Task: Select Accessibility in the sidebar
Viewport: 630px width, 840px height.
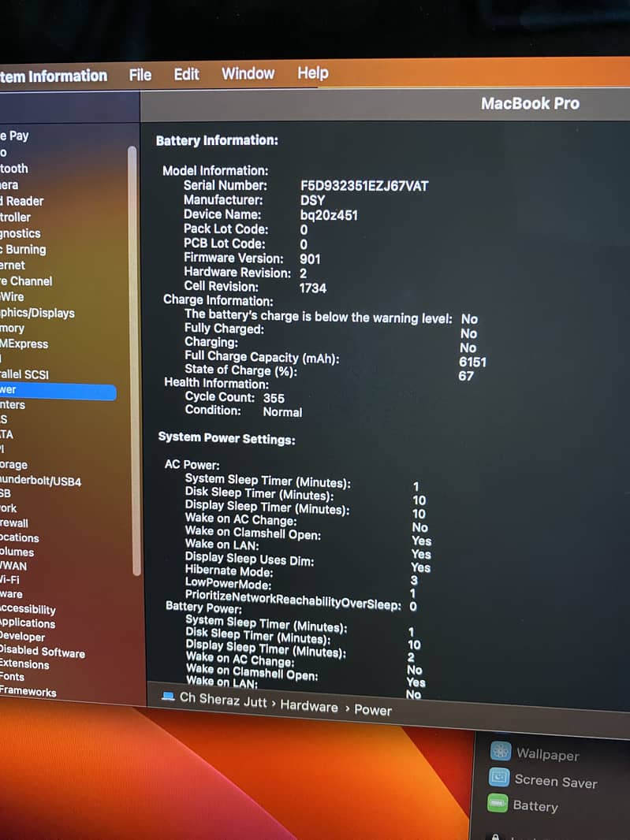Action: [28, 608]
